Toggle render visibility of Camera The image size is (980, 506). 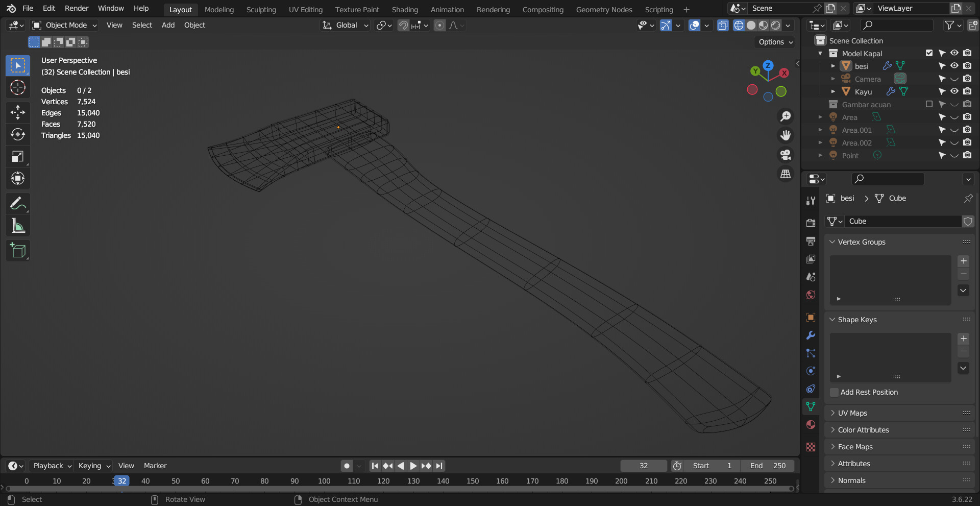coord(967,79)
